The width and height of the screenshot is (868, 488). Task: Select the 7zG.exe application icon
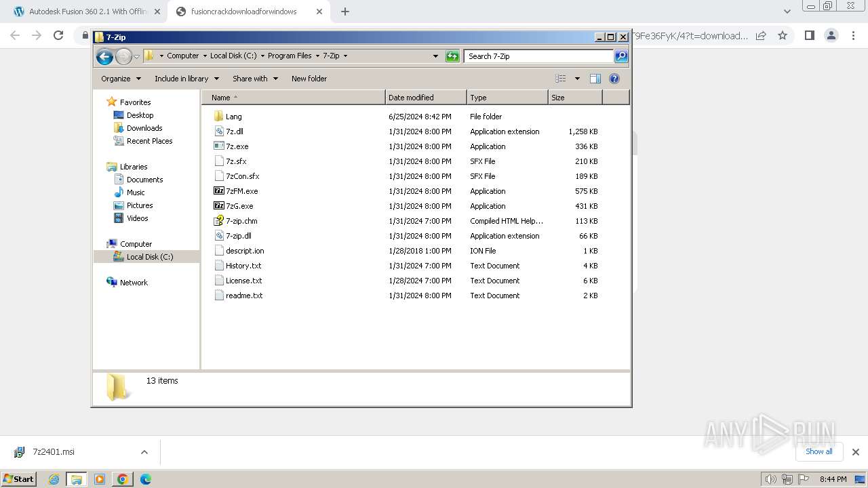[218, 206]
